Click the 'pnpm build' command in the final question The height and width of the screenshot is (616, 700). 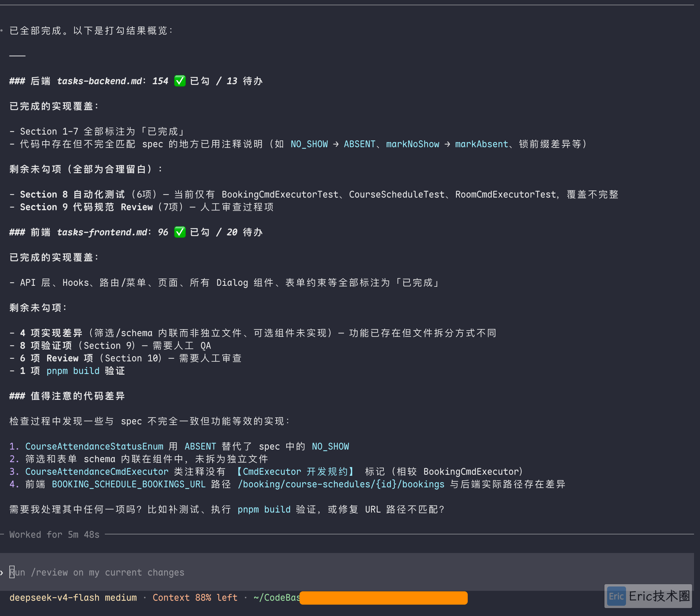click(x=264, y=510)
